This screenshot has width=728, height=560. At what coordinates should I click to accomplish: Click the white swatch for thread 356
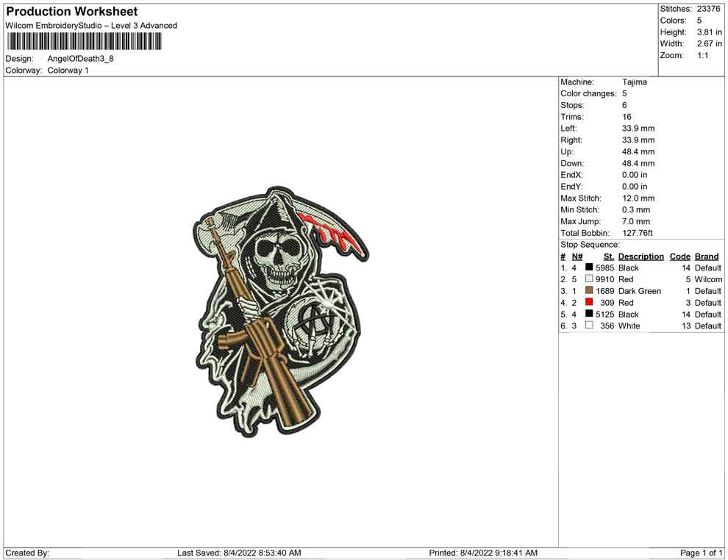click(x=589, y=325)
